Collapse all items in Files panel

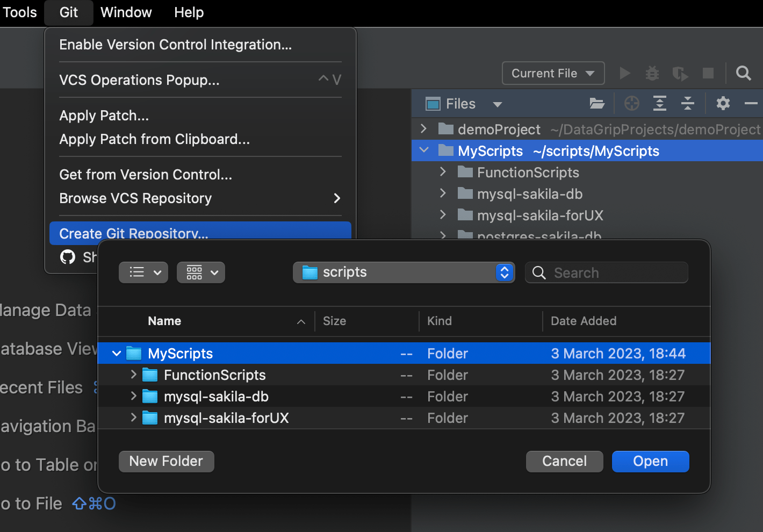(688, 104)
